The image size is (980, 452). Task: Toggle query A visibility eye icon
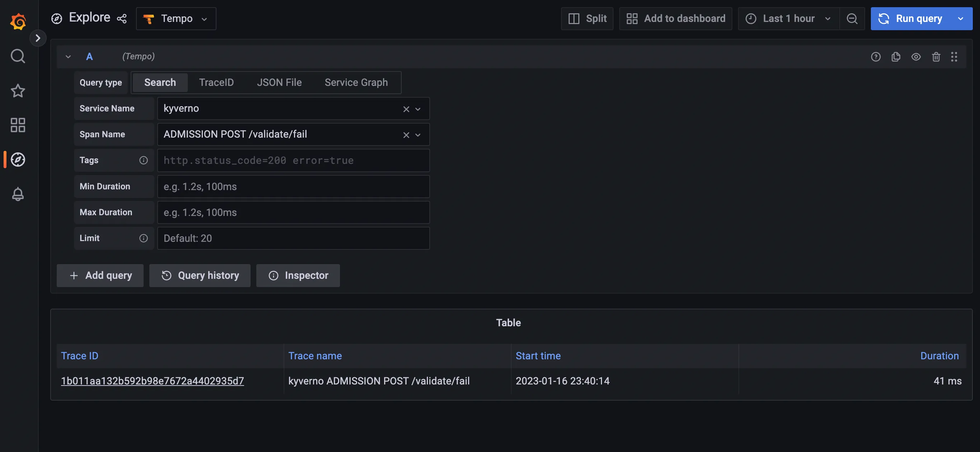(916, 57)
